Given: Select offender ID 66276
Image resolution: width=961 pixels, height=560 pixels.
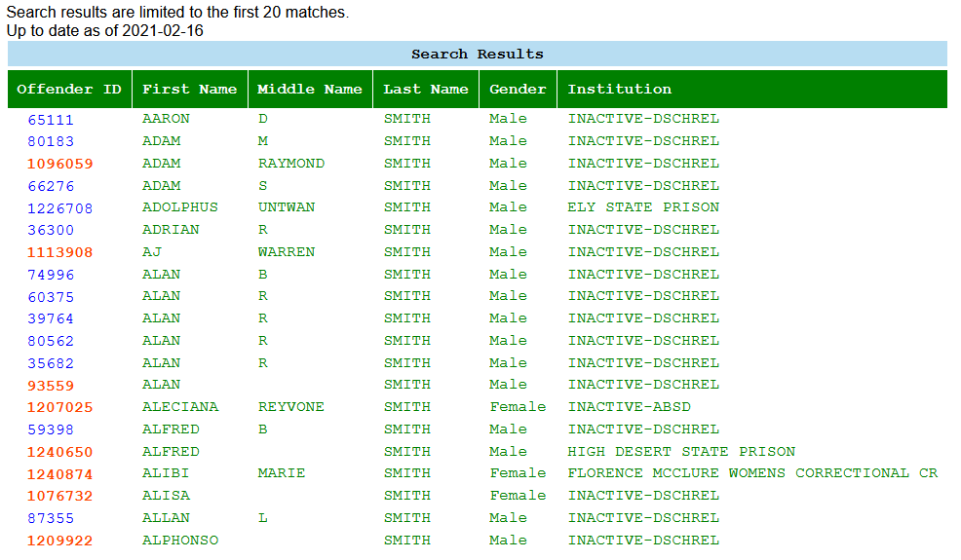Looking at the screenshot, I should [51, 186].
